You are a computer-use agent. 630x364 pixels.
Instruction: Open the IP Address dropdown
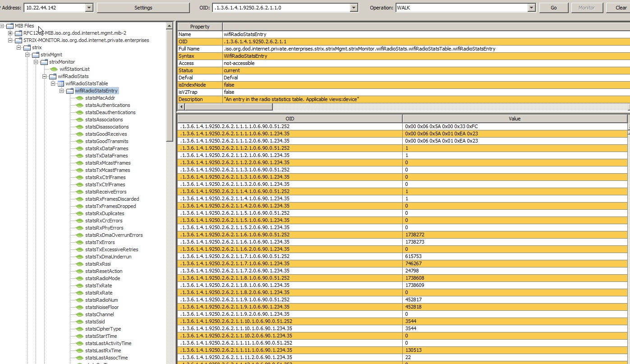pyautogui.click(x=89, y=8)
